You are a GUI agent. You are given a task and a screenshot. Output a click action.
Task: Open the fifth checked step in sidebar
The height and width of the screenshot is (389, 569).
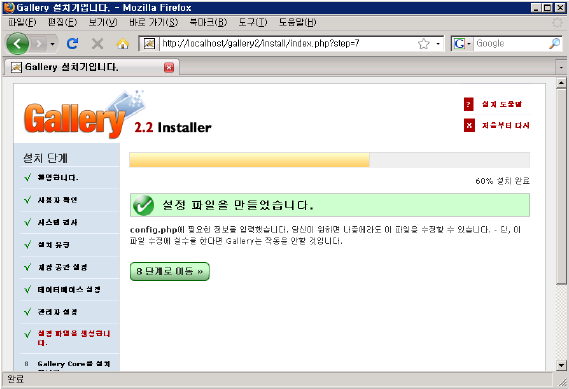point(62,267)
